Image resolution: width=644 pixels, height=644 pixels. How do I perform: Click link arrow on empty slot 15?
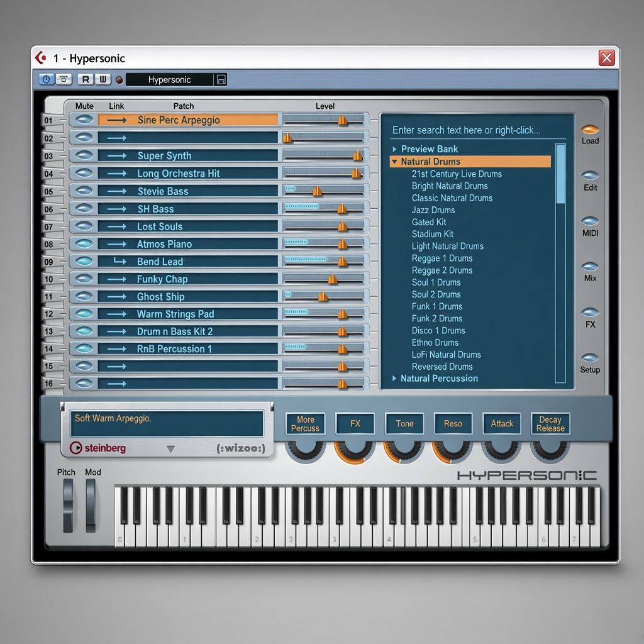pos(116,367)
